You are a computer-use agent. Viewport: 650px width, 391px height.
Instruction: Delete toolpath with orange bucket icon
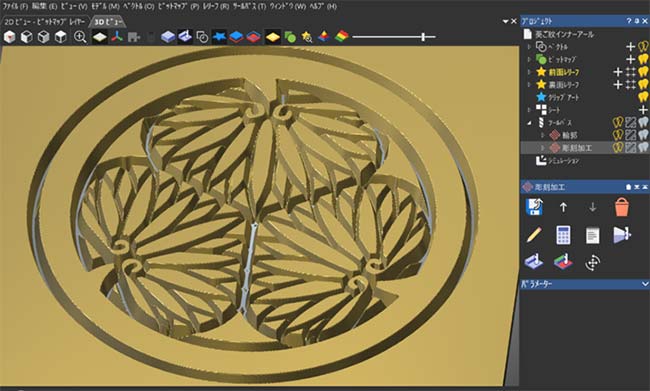point(622,206)
